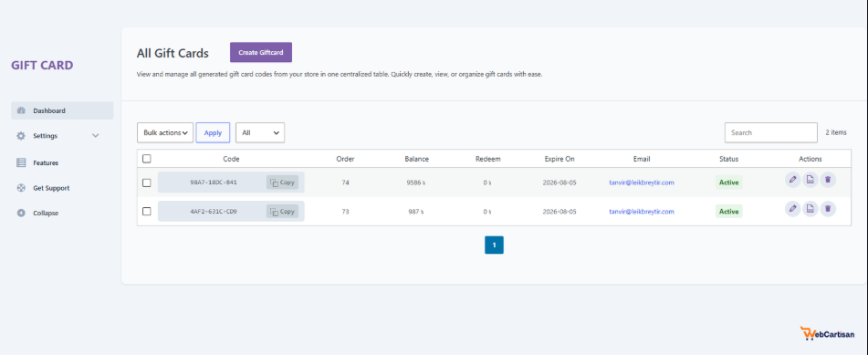The image size is (868, 355).
Task: Click order number 73
Action: pos(345,211)
